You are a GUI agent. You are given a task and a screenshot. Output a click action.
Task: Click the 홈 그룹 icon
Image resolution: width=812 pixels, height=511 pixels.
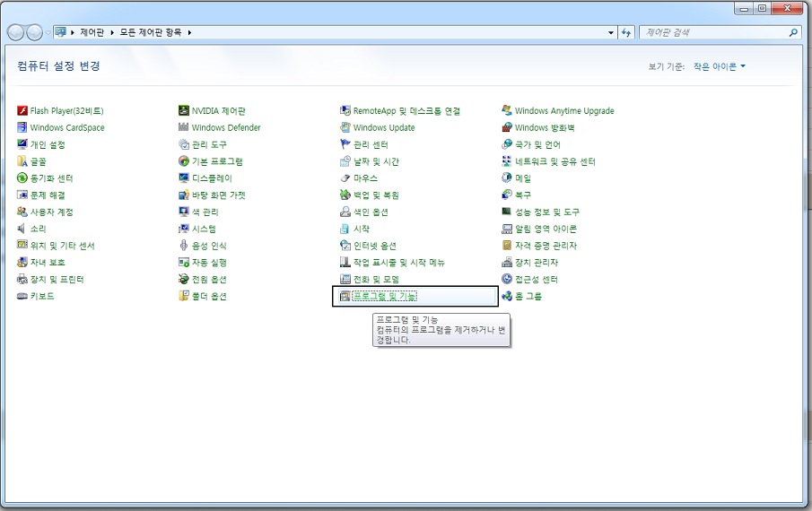pyautogui.click(x=507, y=296)
